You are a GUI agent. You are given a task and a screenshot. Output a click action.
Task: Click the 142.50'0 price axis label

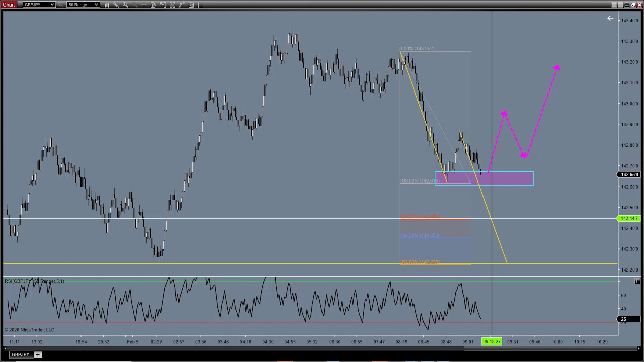coord(629,208)
